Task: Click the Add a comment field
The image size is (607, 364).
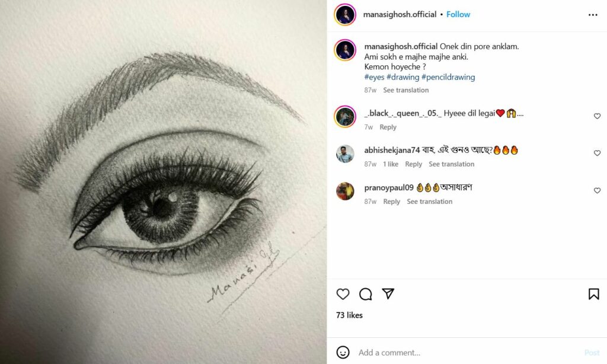Action: pos(462,352)
